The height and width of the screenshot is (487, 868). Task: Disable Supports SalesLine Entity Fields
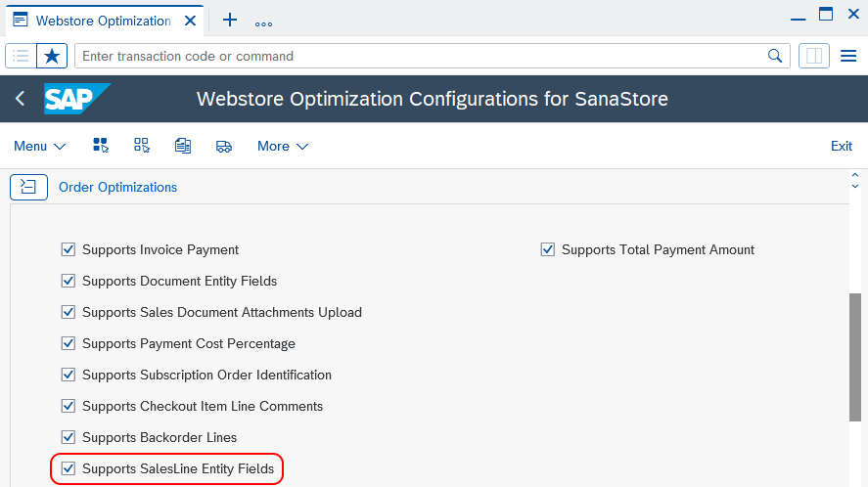pos(69,468)
